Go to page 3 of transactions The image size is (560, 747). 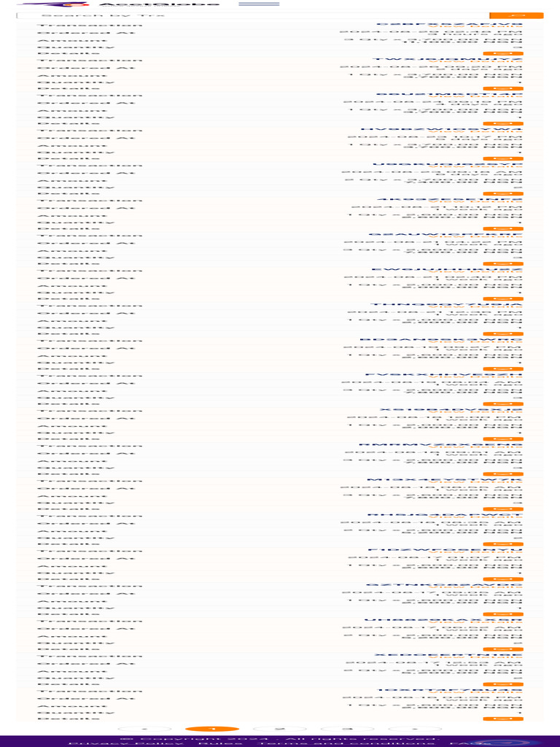coord(347,729)
